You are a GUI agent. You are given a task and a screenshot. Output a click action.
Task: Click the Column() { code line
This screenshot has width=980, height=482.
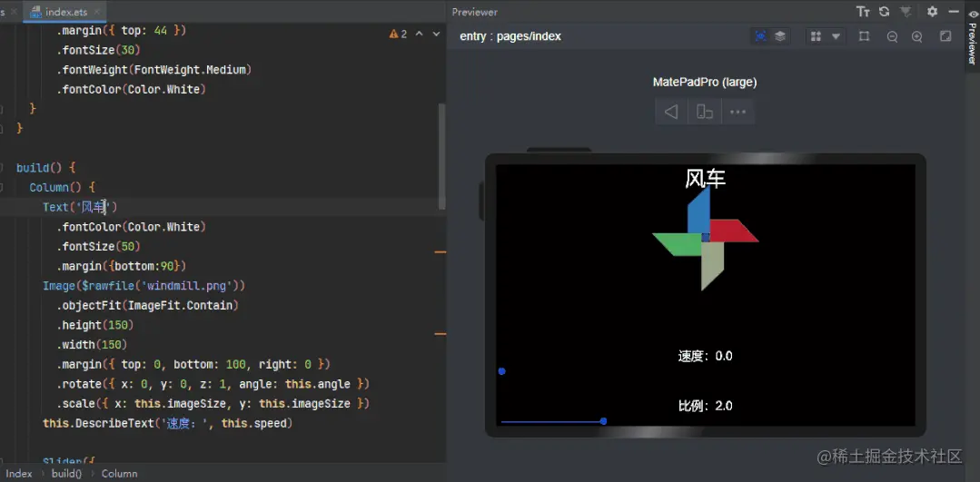[x=62, y=187]
